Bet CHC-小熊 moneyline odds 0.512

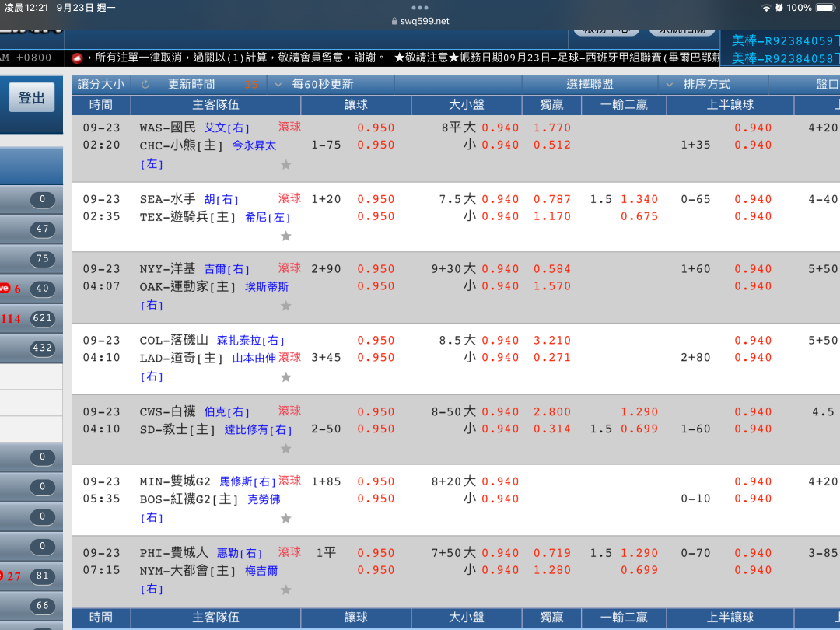tap(551, 145)
